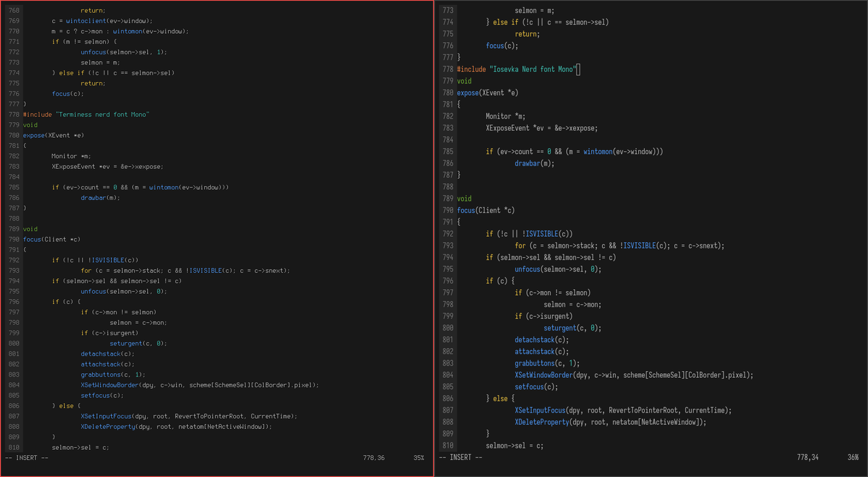Click detachstack(c); in the right pane
868x477 pixels.
pyautogui.click(x=542, y=340)
